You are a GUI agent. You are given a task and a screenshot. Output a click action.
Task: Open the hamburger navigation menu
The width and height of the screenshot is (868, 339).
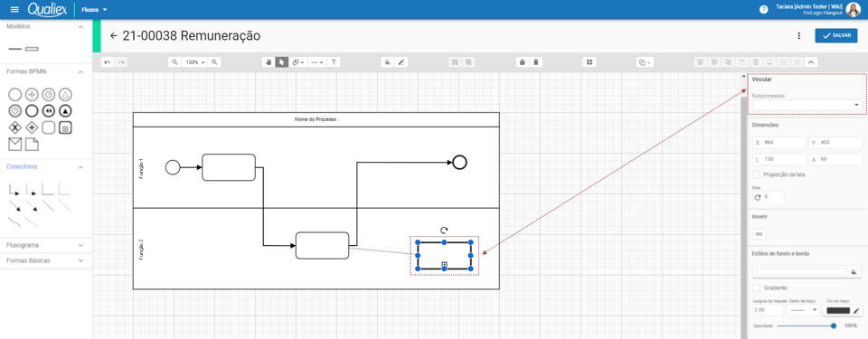[15, 10]
